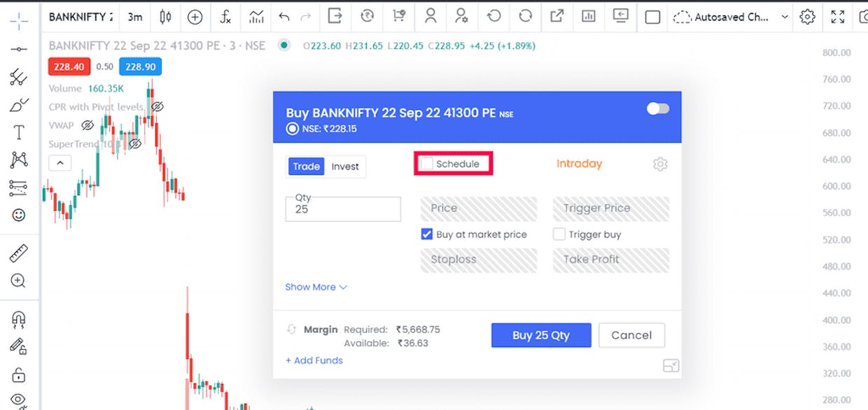Enable the Trigger buy checkbox
Image resolution: width=868 pixels, height=410 pixels.
[559, 234]
